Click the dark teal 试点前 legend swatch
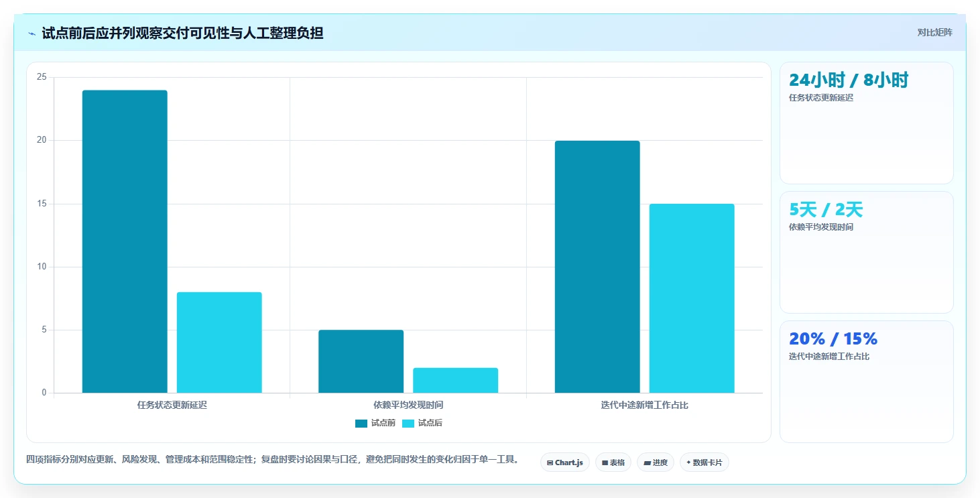The height and width of the screenshot is (498, 980). pyautogui.click(x=361, y=423)
